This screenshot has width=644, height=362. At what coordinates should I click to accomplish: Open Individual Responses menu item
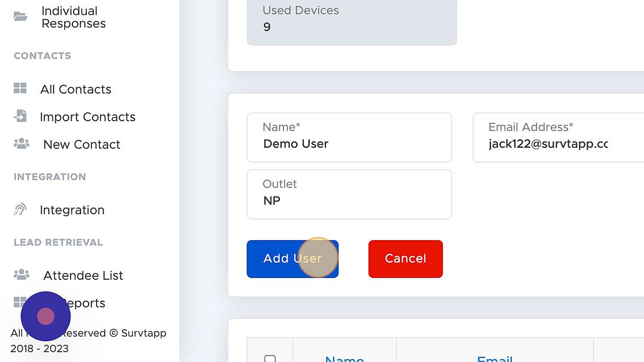[74, 17]
